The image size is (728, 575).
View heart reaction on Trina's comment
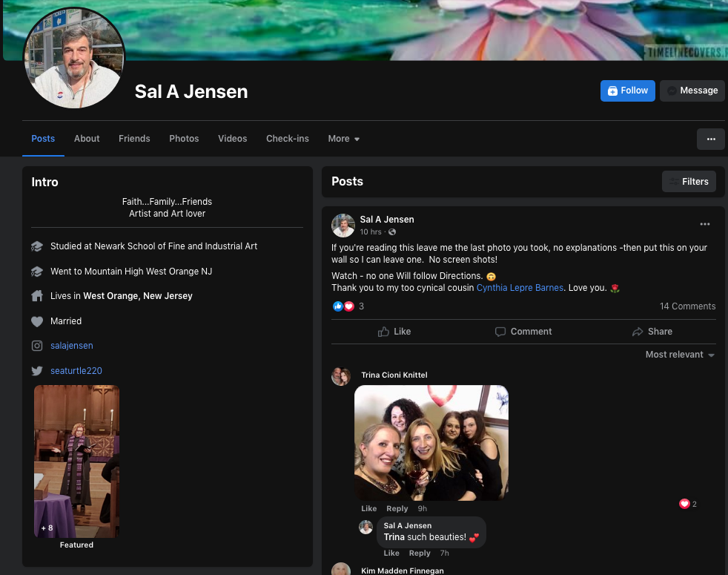point(688,504)
